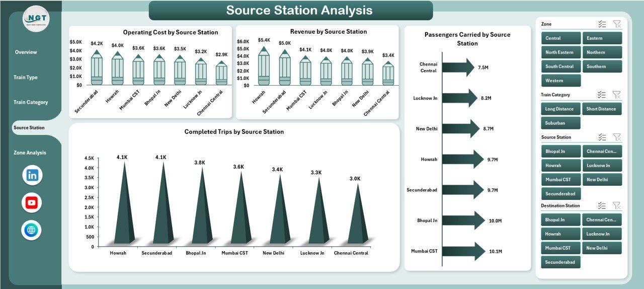Go to the Overview page
The image size is (644, 289).
pyautogui.click(x=26, y=52)
